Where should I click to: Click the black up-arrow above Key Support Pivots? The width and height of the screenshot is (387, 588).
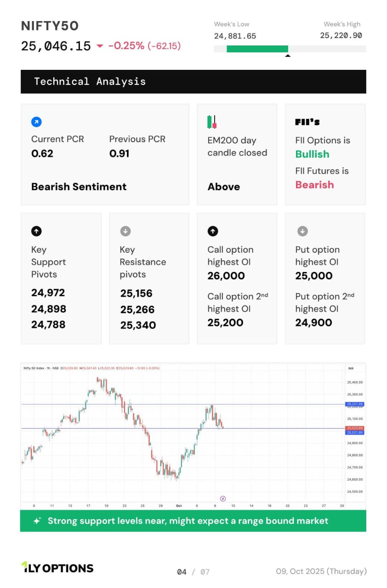tap(36, 232)
